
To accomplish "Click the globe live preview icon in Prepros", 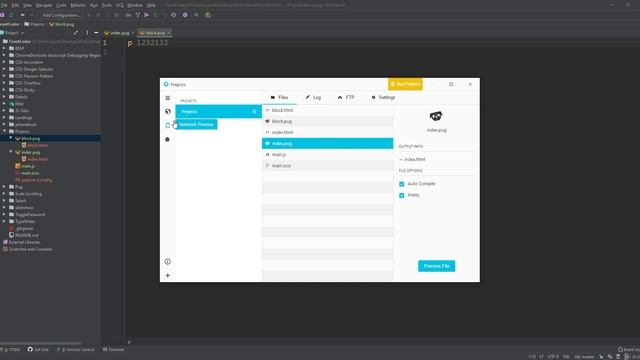I will [x=168, y=111].
